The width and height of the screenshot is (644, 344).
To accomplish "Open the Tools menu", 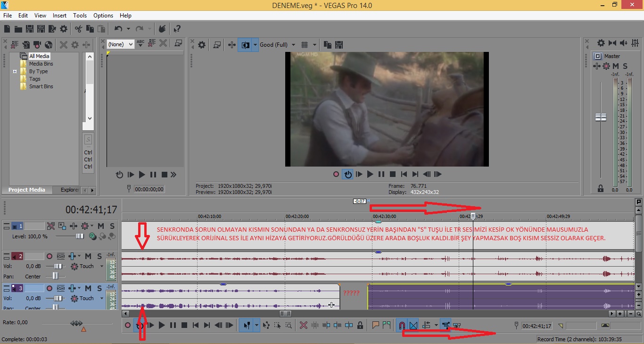I will click(80, 16).
